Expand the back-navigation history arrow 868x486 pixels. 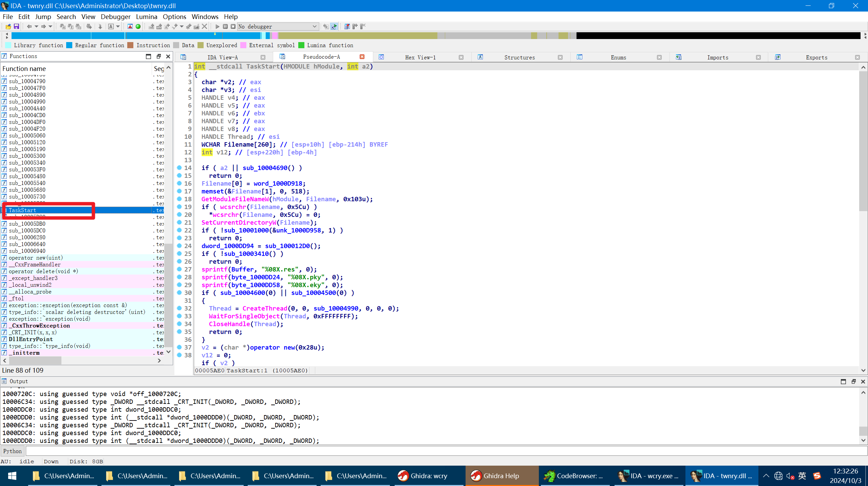[x=36, y=26]
